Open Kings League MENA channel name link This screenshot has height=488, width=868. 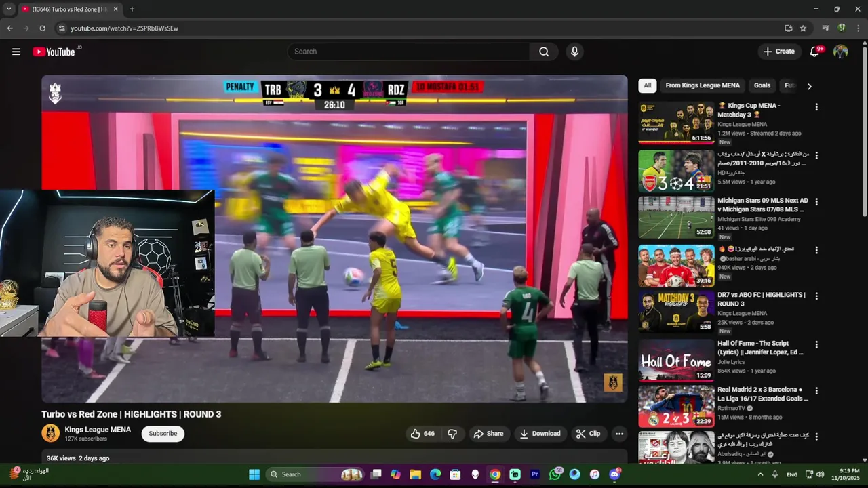98,430
